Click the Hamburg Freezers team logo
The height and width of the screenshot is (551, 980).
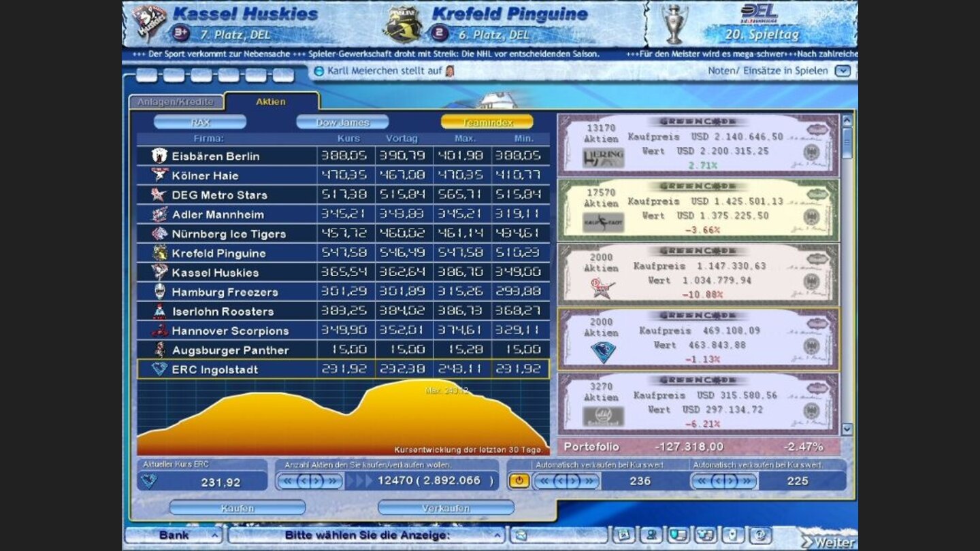pyautogui.click(x=159, y=292)
